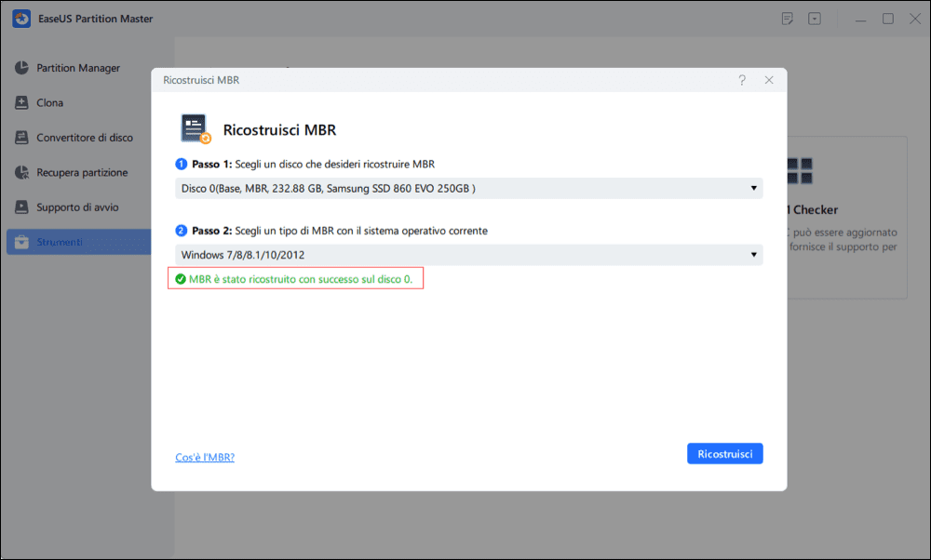The image size is (931, 560).
Task: Click the blue Ricostruisci button
Action: pyautogui.click(x=725, y=454)
